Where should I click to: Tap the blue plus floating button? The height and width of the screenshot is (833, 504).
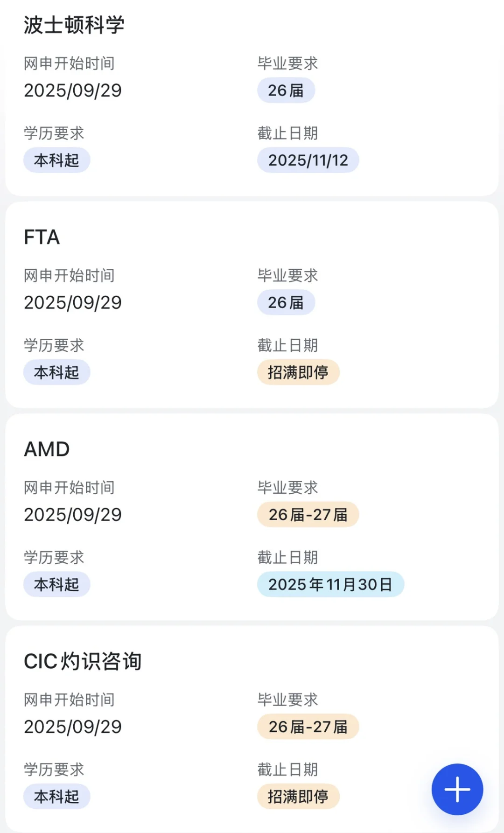click(457, 789)
